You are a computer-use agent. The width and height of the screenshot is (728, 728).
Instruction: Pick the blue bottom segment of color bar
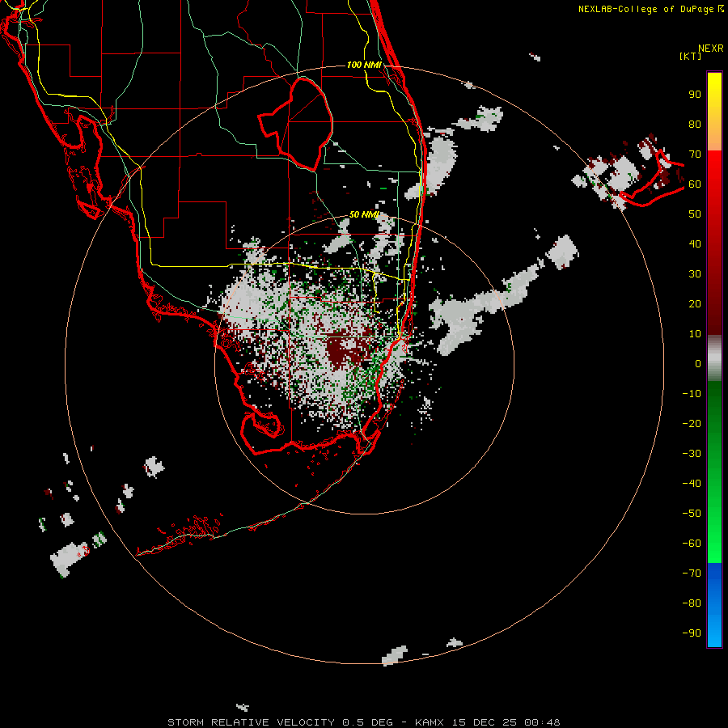click(x=714, y=604)
